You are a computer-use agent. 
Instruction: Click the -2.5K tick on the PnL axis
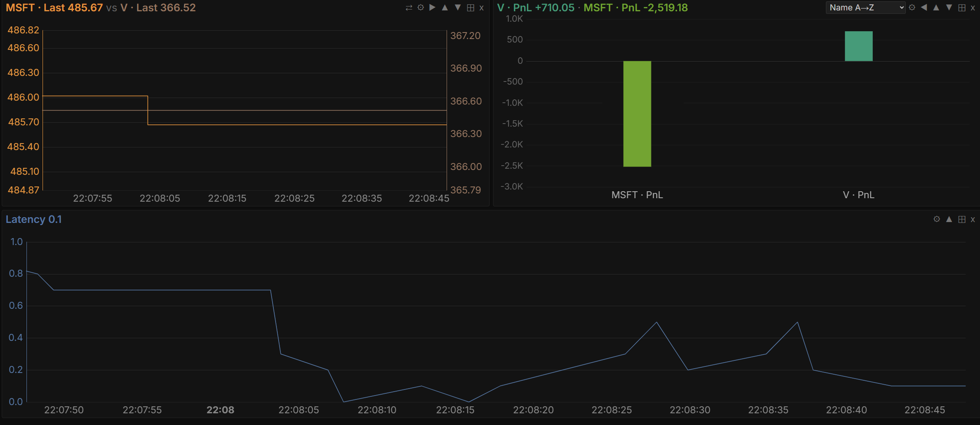pos(512,166)
